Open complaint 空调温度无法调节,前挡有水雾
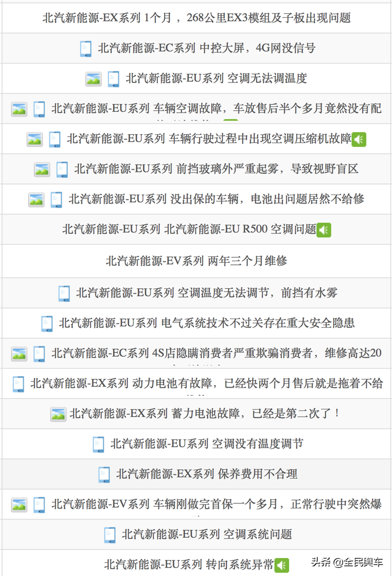 (x=206, y=293)
